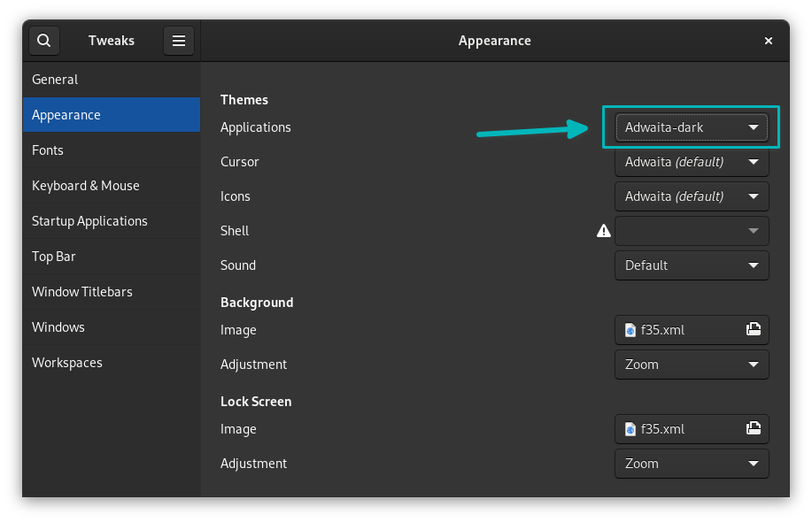This screenshot has height=522, width=812.
Task: Open the search in Tweaks header
Action: (x=43, y=40)
